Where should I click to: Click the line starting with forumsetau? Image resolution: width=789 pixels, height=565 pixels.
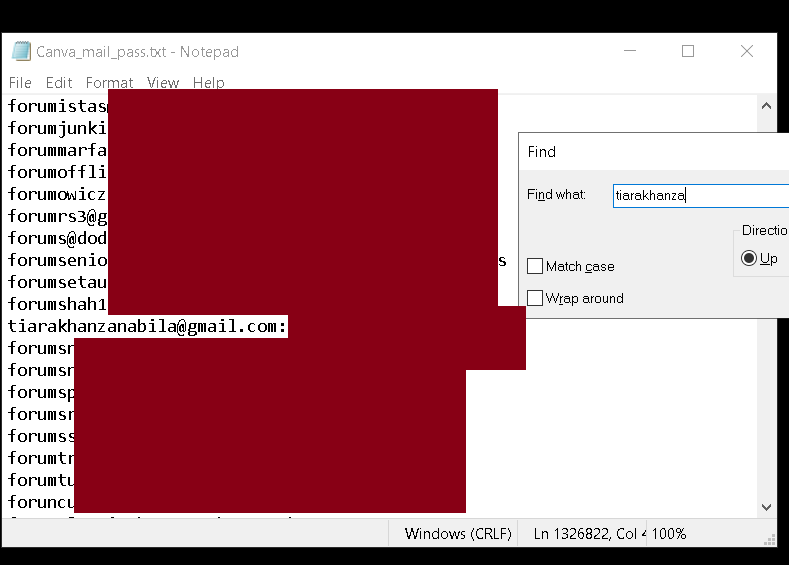coord(57,282)
